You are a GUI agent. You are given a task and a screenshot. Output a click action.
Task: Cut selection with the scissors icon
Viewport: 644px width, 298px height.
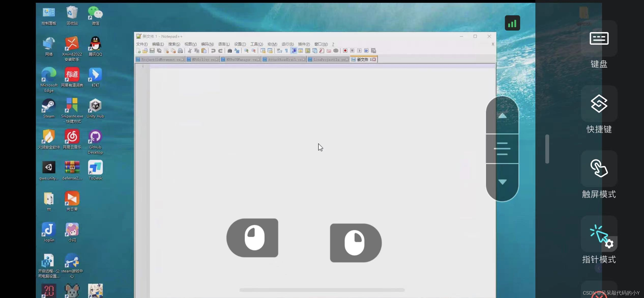(x=190, y=51)
